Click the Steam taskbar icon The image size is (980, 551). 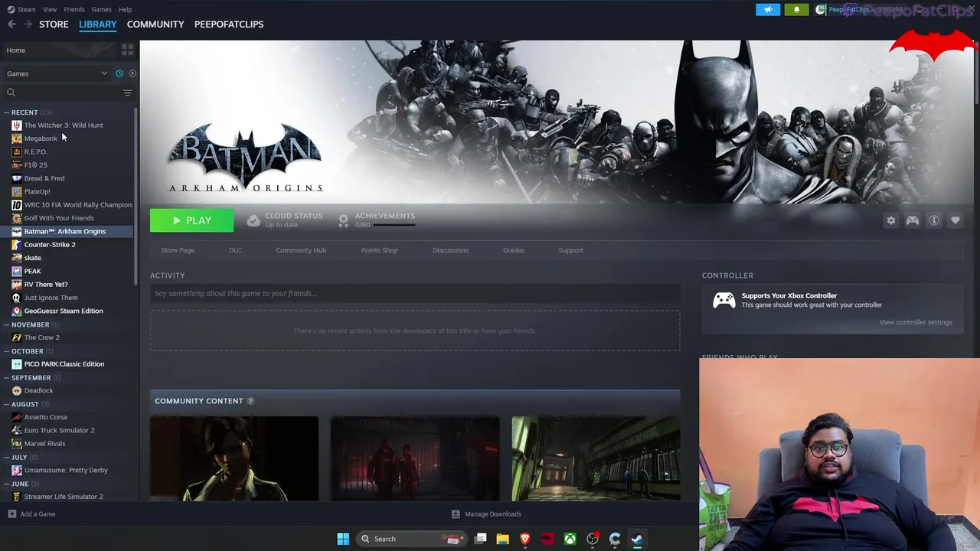637,539
